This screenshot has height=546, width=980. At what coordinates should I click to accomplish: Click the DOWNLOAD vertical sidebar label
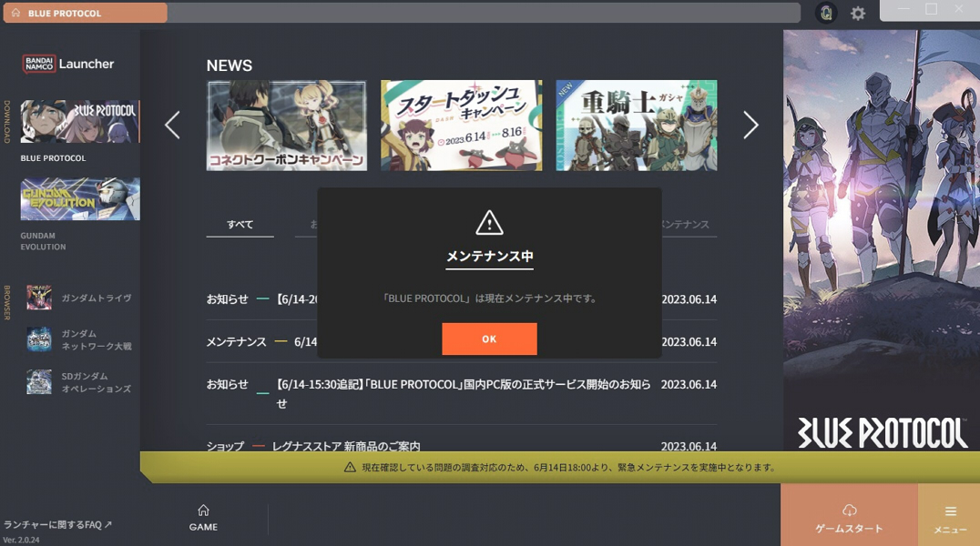coord(7,121)
